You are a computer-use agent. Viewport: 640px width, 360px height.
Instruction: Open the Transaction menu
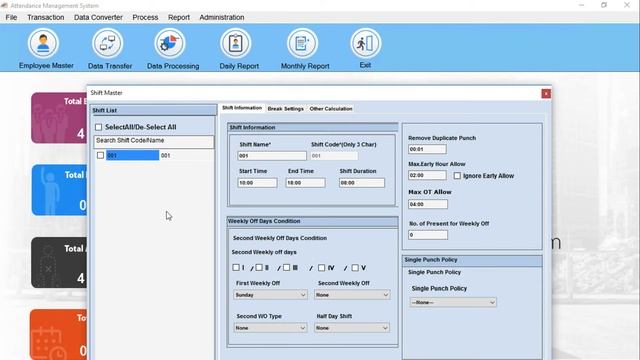coord(46,18)
